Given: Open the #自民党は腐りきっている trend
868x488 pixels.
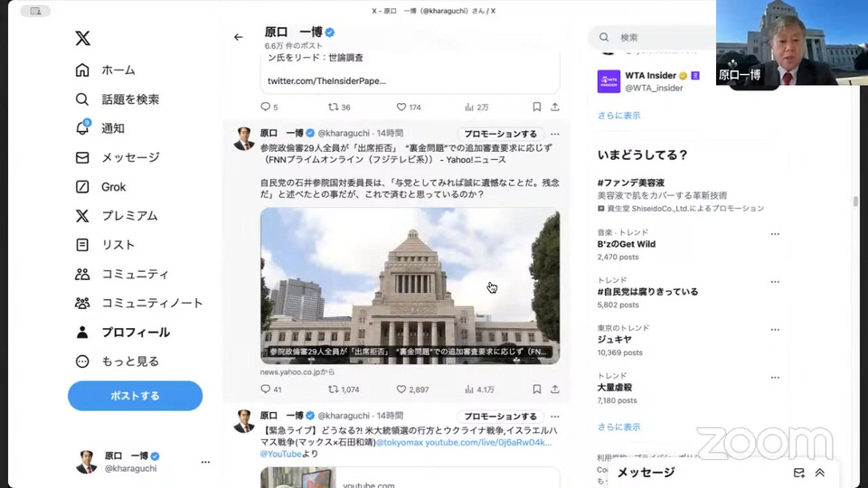Looking at the screenshot, I should pos(647,292).
